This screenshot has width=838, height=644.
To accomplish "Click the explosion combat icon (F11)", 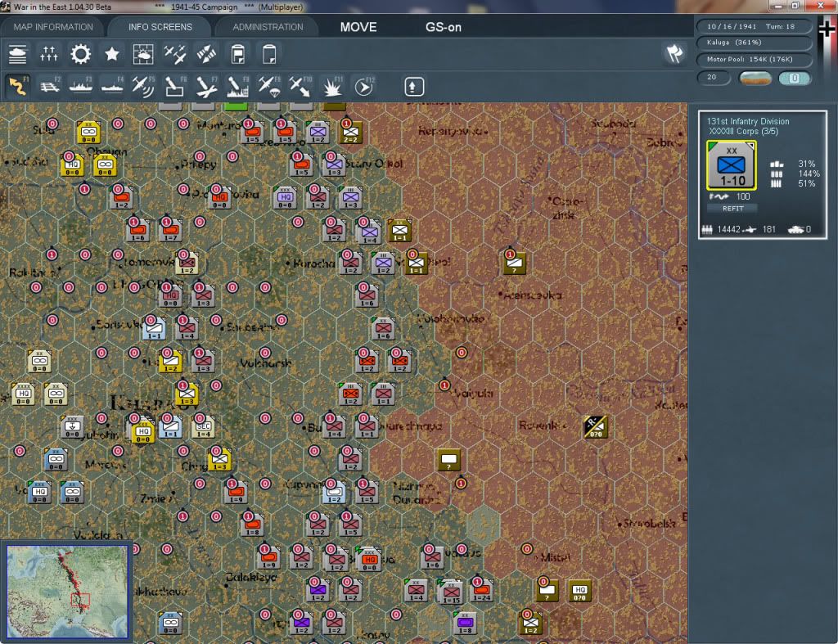I will pos(332,86).
